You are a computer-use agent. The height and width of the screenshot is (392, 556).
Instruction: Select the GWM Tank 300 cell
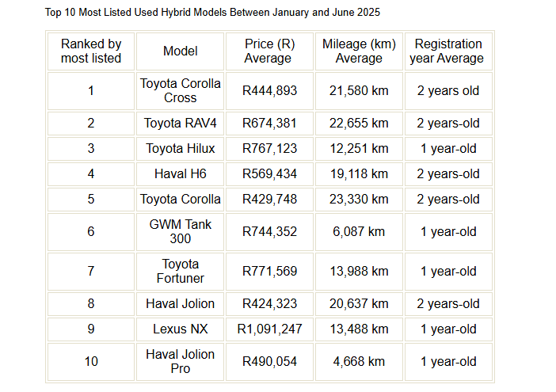[x=180, y=232]
